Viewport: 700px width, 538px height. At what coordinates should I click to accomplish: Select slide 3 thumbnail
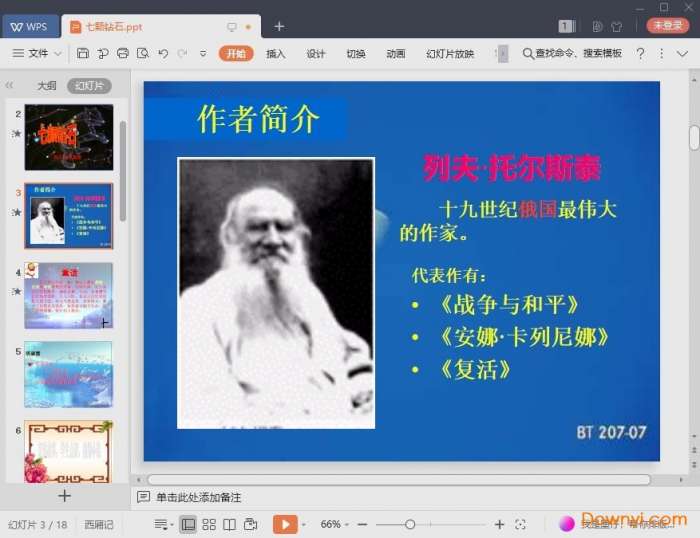point(69,216)
